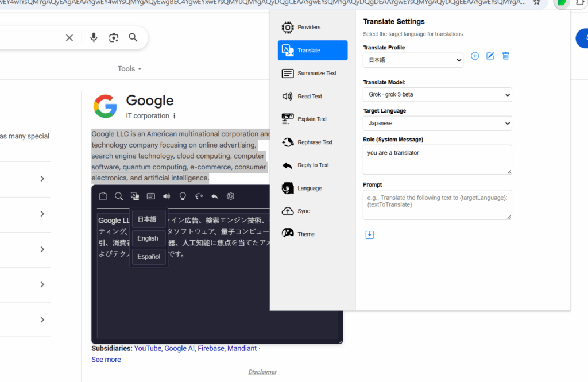Viewport: 588px width, 382px height.
Task: Choose the Español translation profile
Action: click(149, 257)
